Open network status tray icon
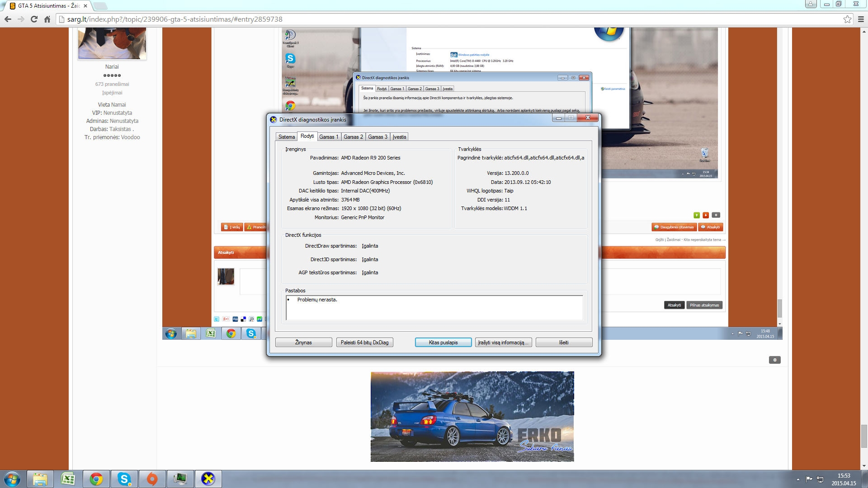868x488 pixels. (820, 479)
